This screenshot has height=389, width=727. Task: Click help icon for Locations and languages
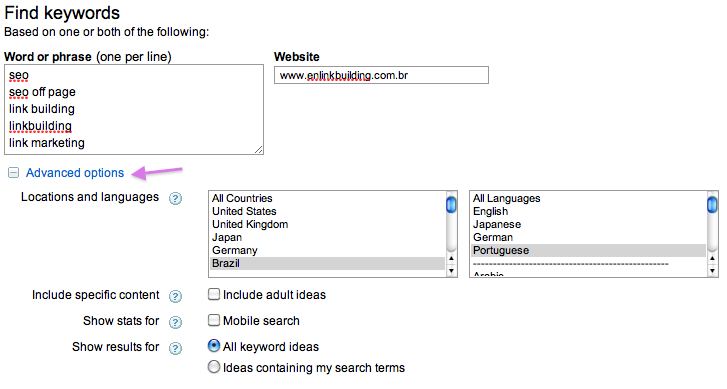click(x=175, y=198)
